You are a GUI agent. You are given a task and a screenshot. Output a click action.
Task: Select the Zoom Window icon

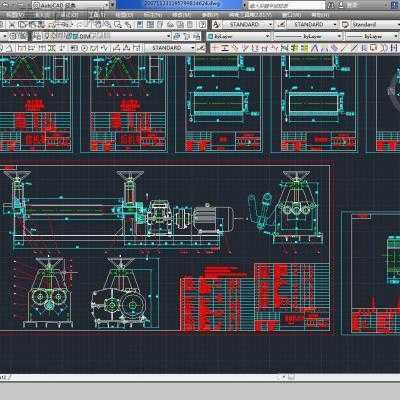point(118,25)
